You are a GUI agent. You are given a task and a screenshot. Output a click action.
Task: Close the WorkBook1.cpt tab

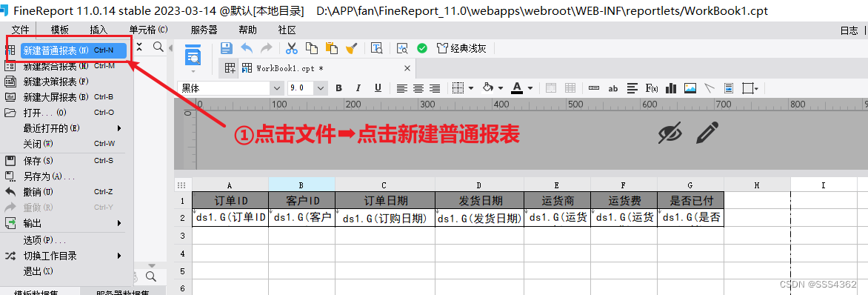(x=407, y=68)
